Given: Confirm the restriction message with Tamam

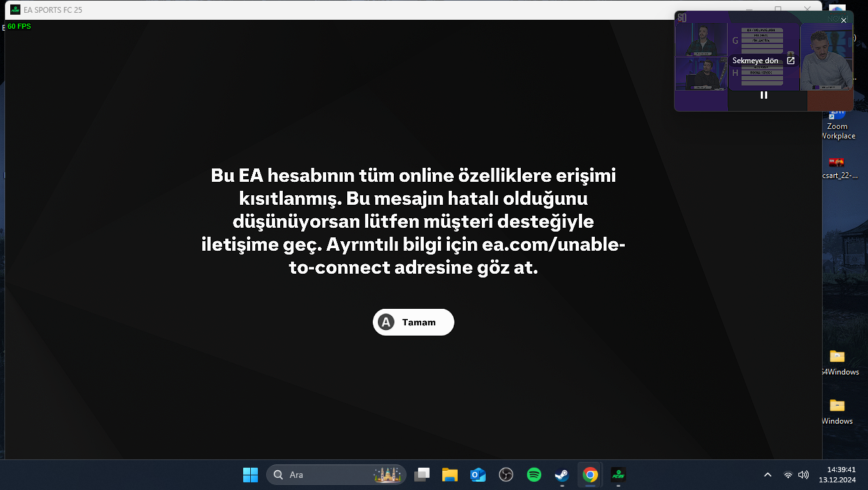Looking at the screenshot, I should pos(413,322).
